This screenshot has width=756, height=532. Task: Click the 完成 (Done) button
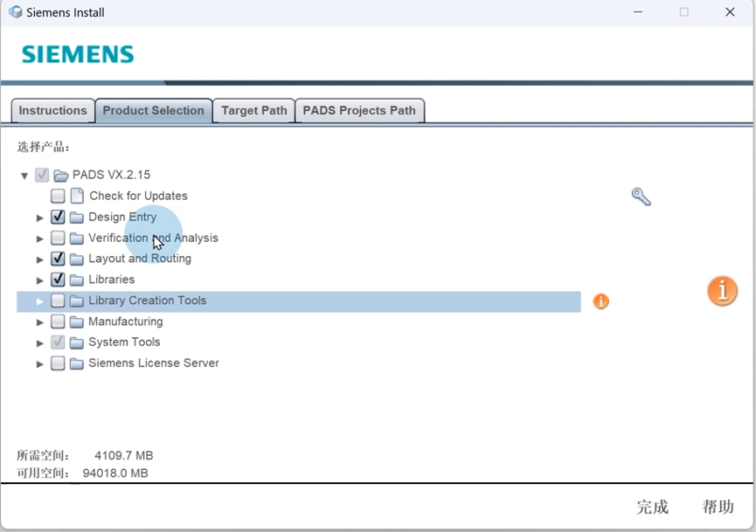tap(652, 507)
